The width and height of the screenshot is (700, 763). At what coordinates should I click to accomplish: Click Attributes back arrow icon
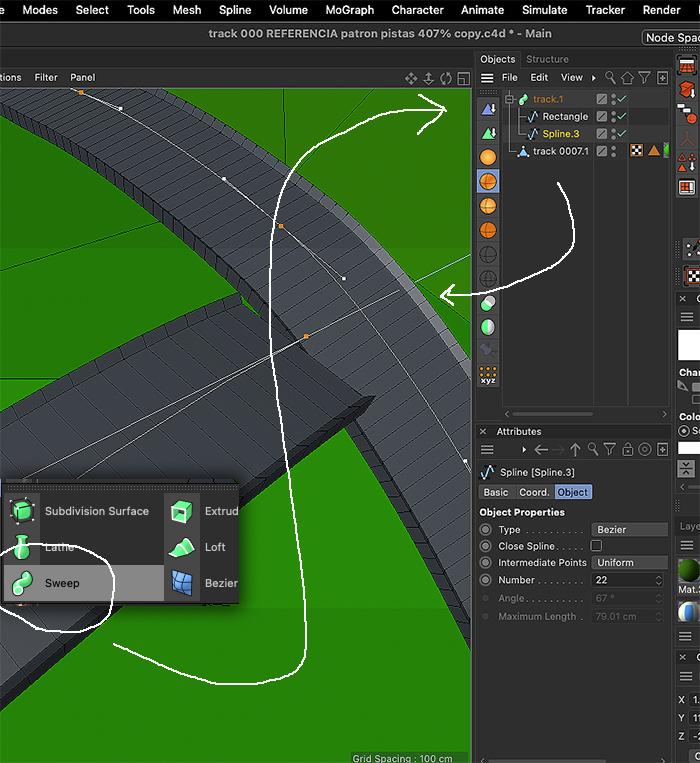coord(541,450)
